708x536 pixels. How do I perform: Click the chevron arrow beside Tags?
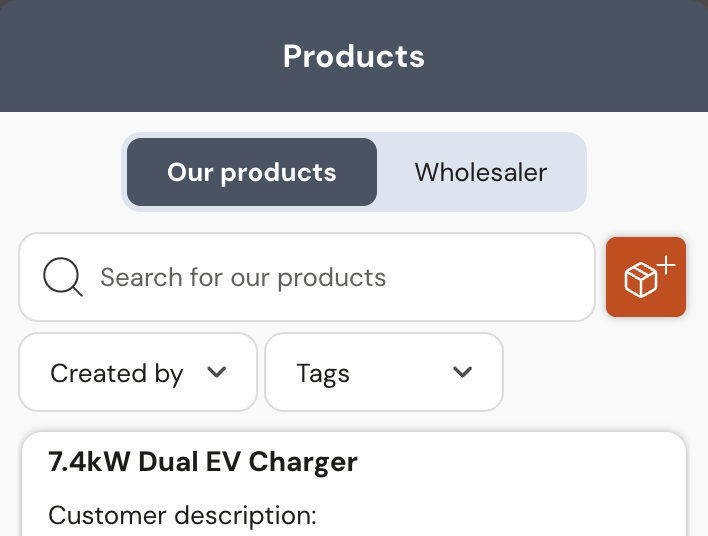click(462, 372)
